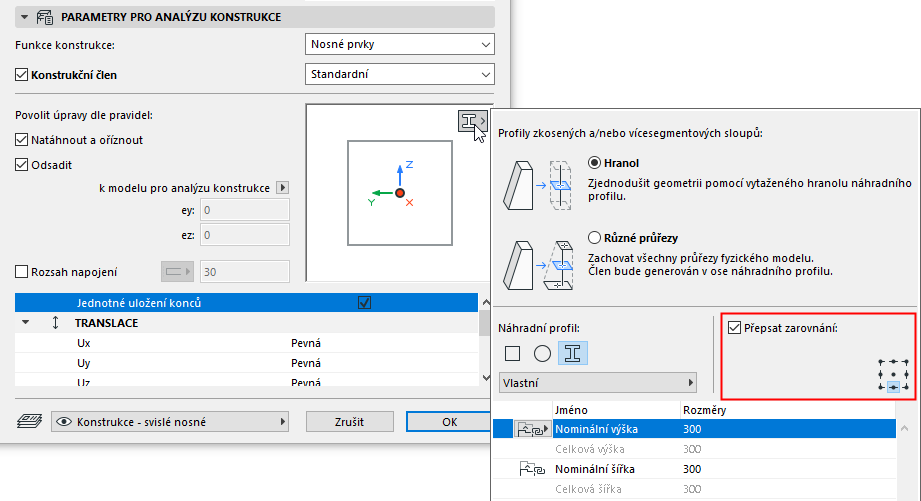Viewport: 921px width, 501px height.
Task: Open Vlastní profile dropdown
Action: point(598,382)
